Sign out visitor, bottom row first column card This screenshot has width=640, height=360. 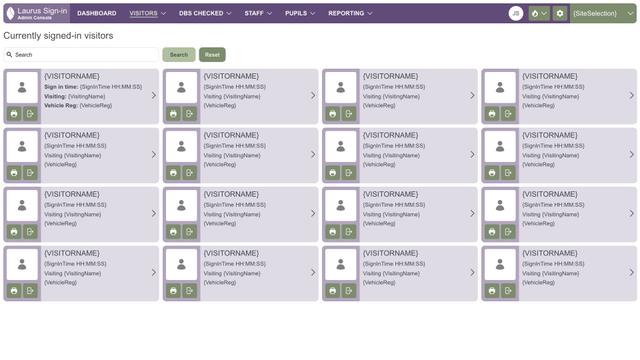[30, 291]
